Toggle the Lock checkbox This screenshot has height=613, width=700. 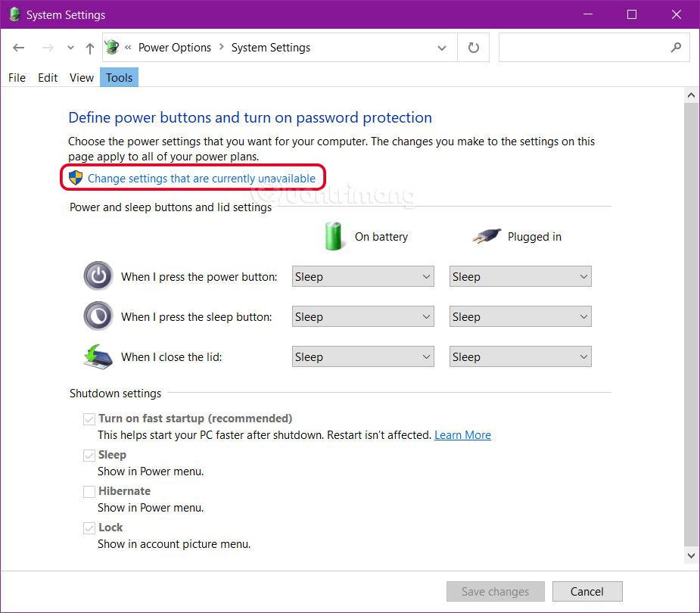tap(89, 527)
